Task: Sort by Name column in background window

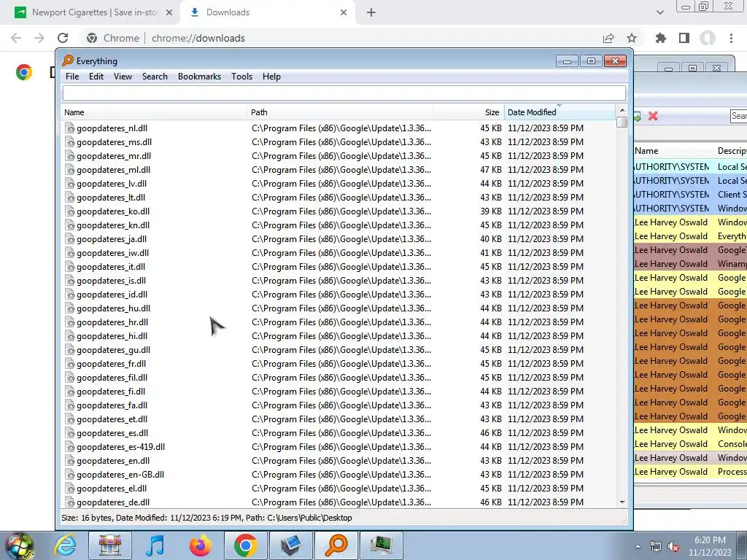Action: pos(673,151)
